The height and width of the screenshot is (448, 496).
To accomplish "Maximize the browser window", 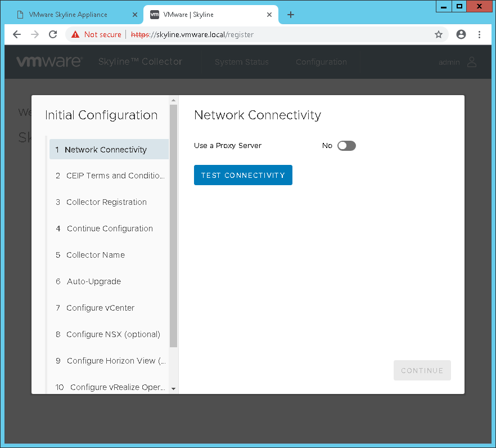I will click(459, 6).
